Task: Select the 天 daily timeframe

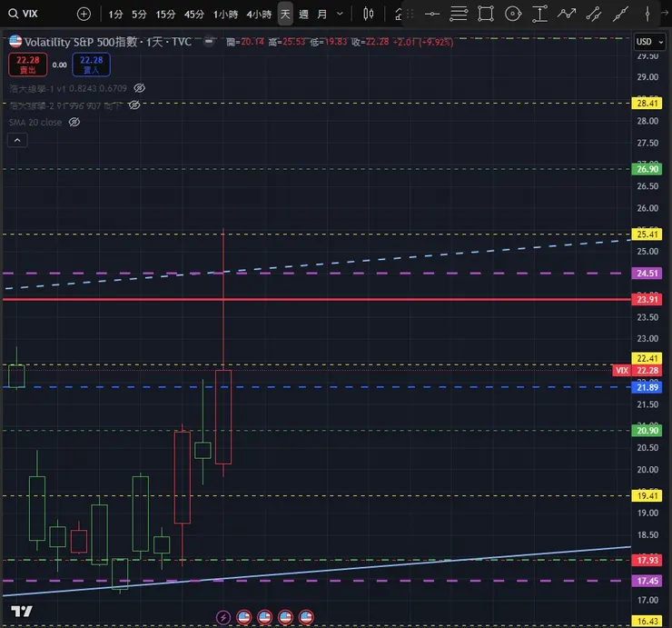Action: coord(285,15)
